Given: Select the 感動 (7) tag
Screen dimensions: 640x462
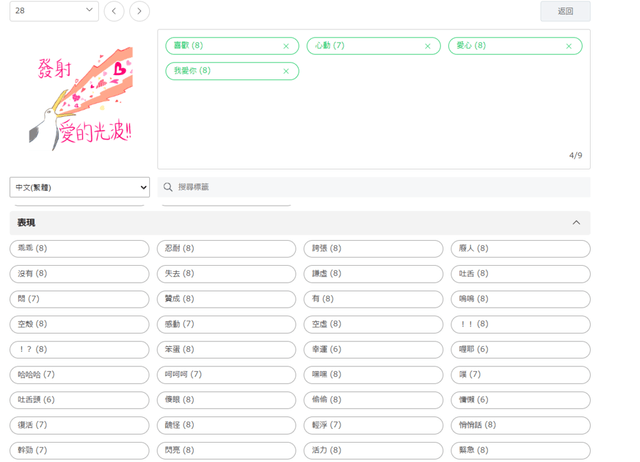Looking at the screenshot, I should [227, 324].
